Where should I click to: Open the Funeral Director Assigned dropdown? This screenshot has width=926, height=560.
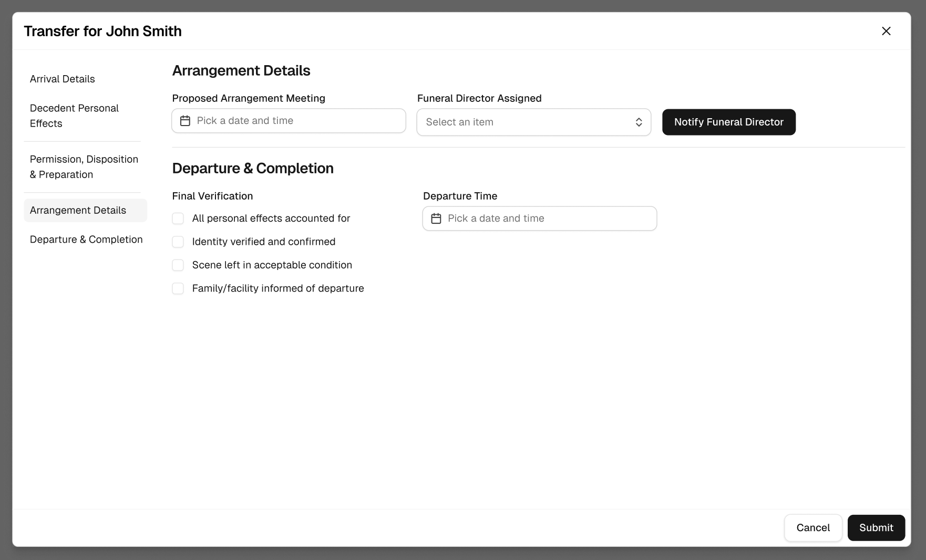(x=533, y=122)
